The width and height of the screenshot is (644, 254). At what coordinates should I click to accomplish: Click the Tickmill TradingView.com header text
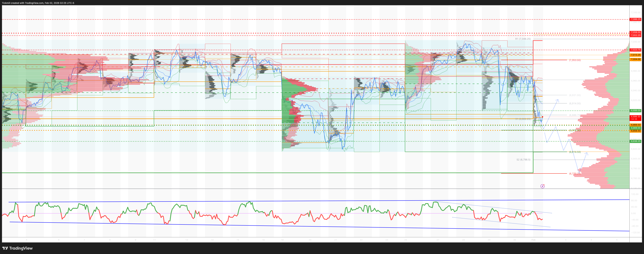pyautogui.click(x=38, y=3)
